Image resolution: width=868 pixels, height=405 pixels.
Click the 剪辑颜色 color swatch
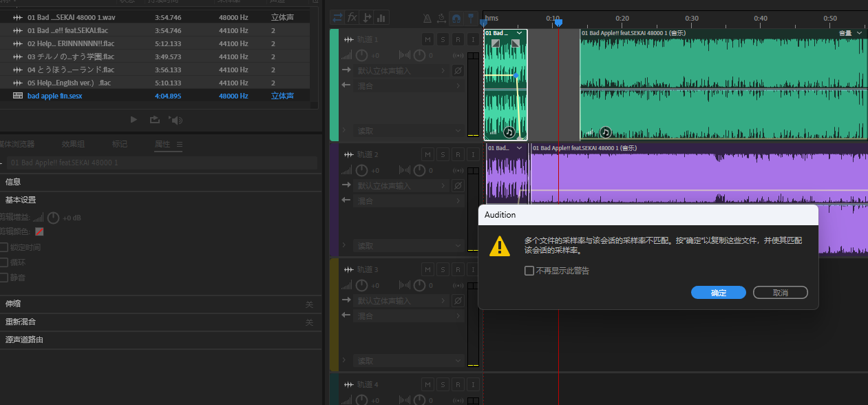pos(39,232)
